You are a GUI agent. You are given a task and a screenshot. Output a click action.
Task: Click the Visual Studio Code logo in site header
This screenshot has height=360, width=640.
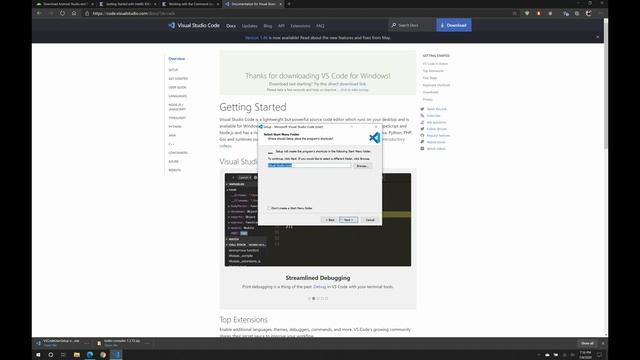pyautogui.click(x=194, y=25)
